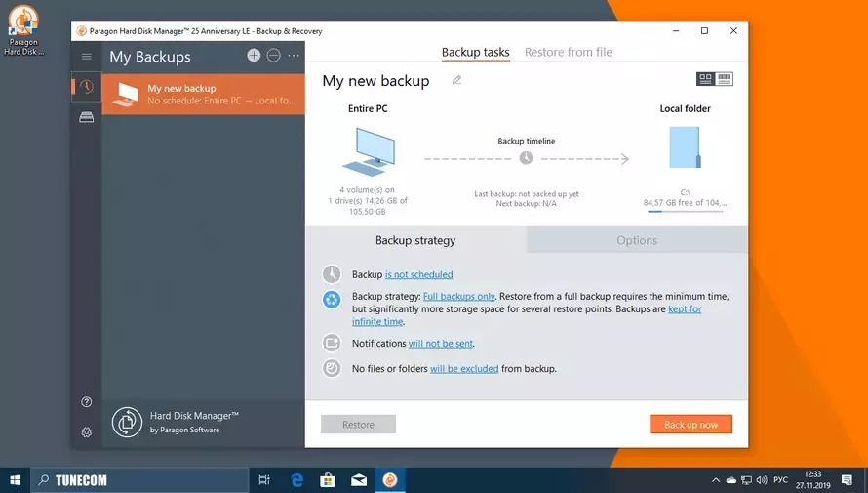
Task: Open the 'Full backups only' link
Action: (x=459, y=297)
